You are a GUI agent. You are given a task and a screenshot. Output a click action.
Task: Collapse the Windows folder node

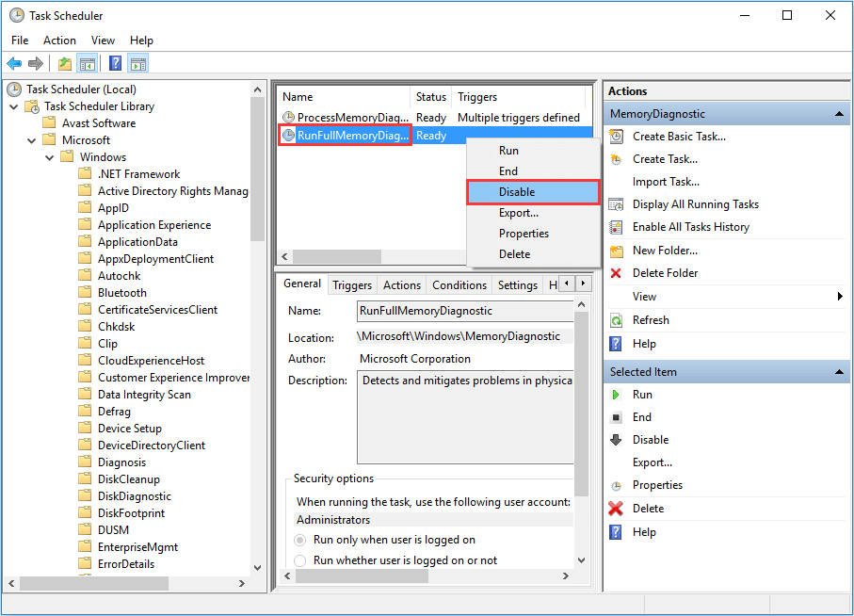(50, 157)
